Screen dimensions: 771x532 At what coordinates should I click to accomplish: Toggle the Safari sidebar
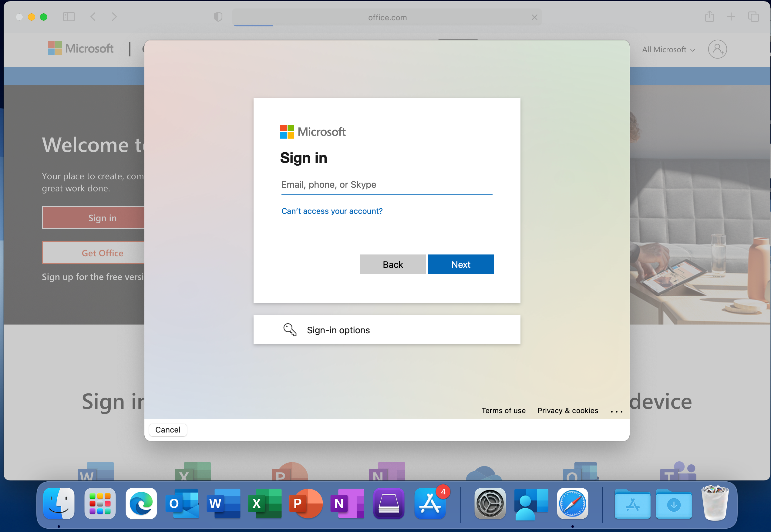click(69, 17)
